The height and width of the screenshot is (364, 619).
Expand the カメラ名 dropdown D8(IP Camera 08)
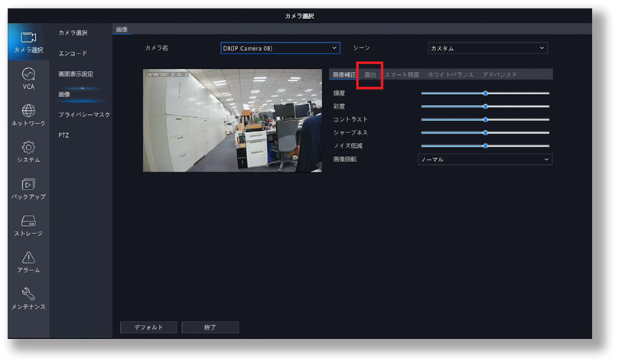(x=280, y=48)
